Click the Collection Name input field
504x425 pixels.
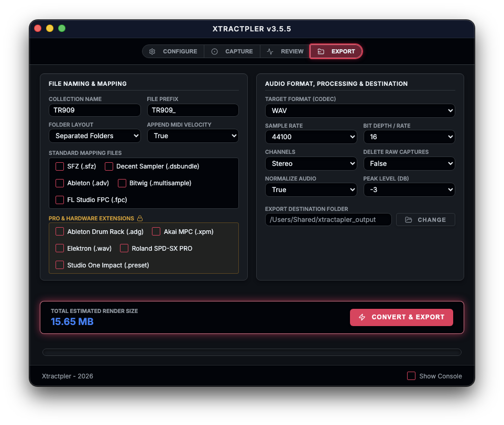pos(94,110)
